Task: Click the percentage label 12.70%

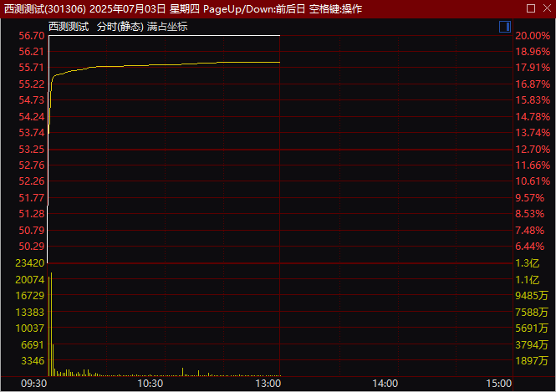Action: [x=533, y=150]
